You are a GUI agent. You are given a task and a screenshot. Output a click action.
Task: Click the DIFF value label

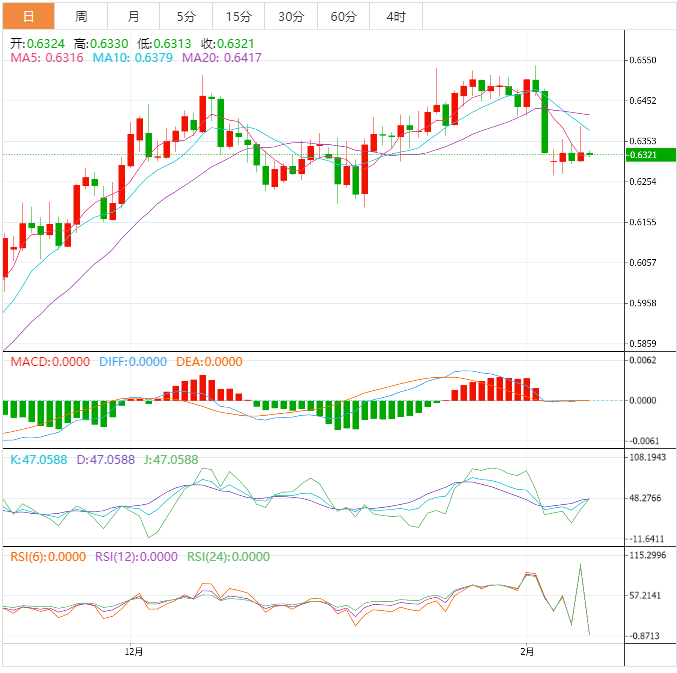tap(133, 362)
